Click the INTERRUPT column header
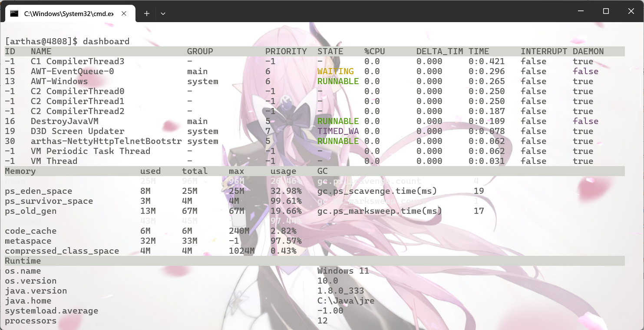 click(x=544, y=52)
